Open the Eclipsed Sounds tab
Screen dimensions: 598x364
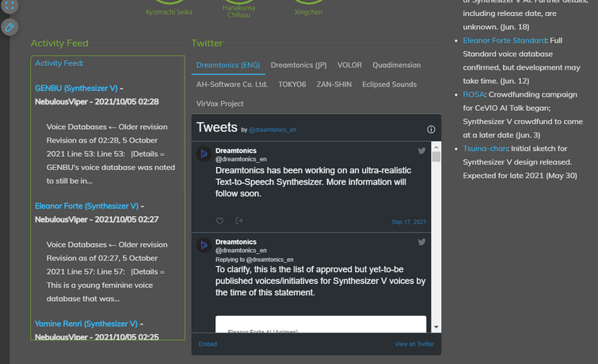(390, 84)
